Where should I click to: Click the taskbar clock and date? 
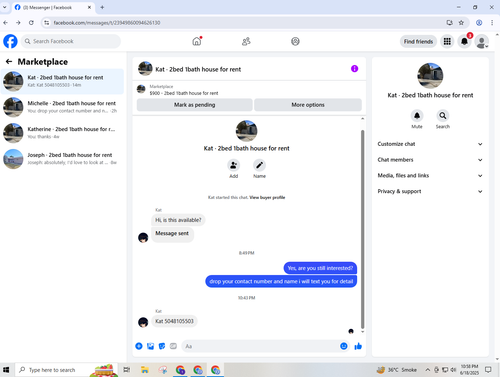[469, 370]
